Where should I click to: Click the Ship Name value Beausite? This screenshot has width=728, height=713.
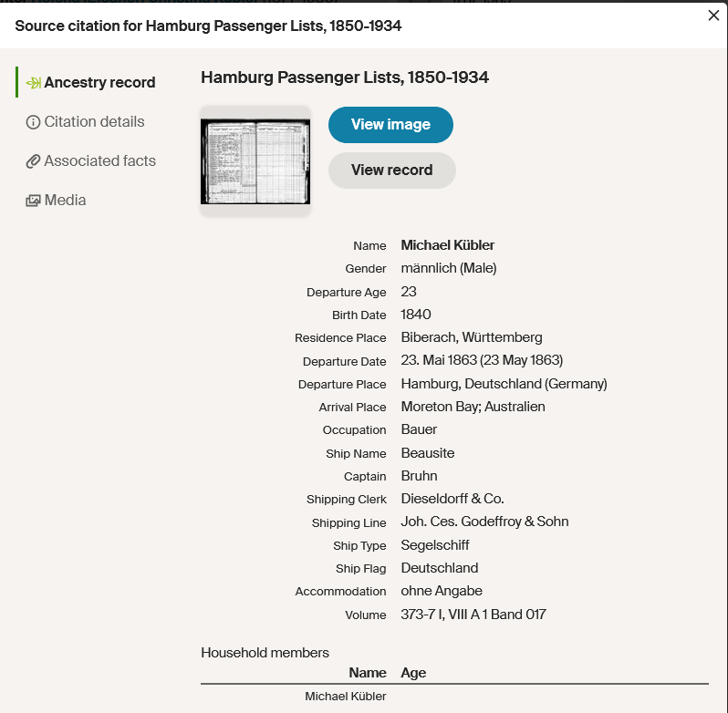point(427,453)
